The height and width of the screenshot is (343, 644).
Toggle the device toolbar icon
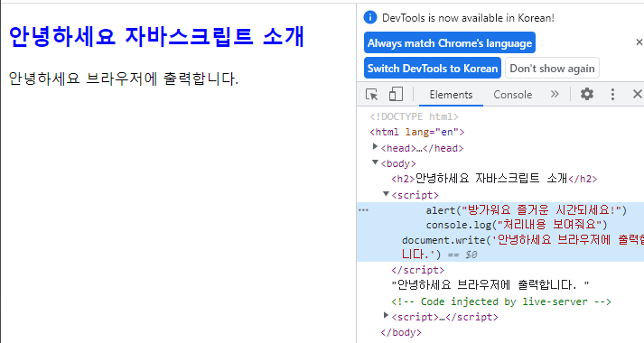tap(396, 95)
